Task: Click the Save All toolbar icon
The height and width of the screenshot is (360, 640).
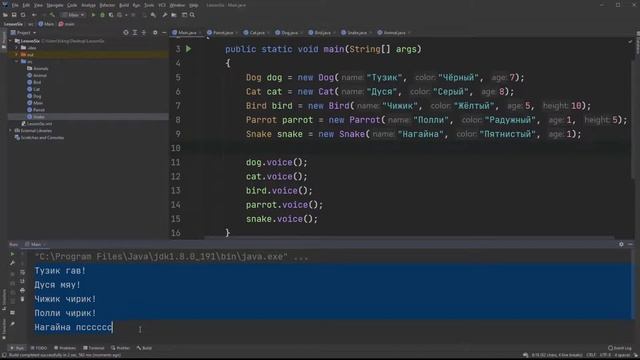Action: click(14, 15)
